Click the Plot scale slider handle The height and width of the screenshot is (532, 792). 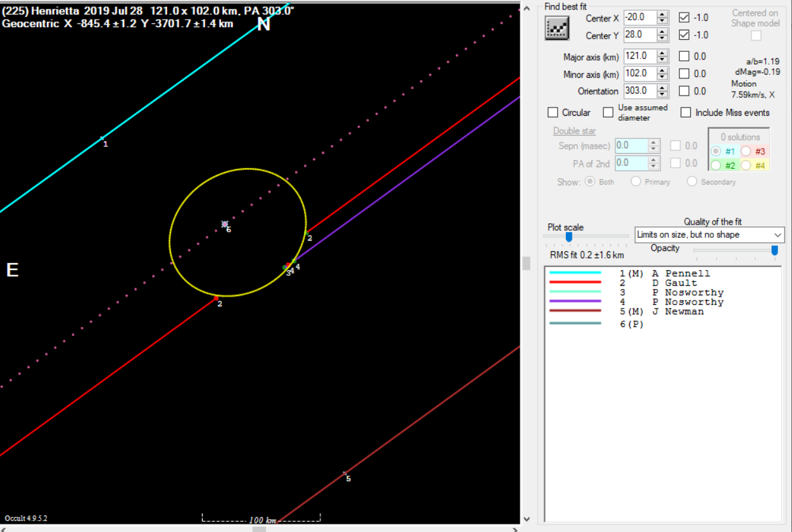569,237
